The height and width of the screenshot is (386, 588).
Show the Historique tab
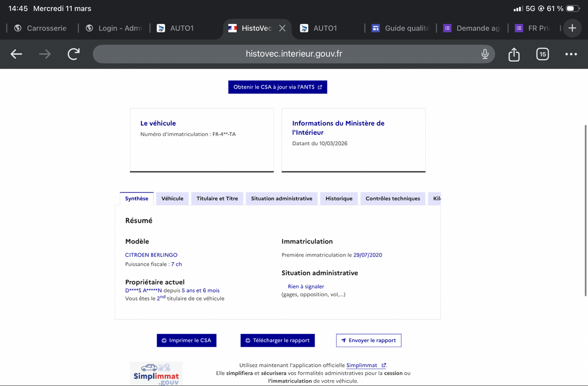(x=339, y=198)
